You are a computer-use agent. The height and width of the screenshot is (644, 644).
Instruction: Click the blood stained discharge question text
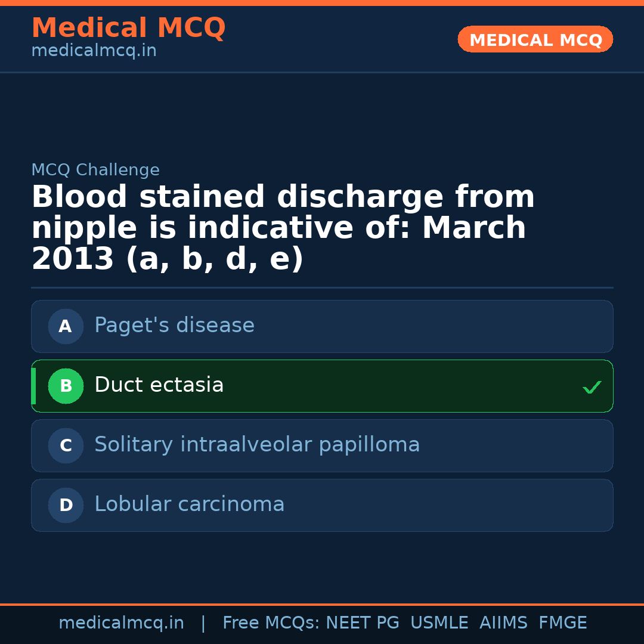point(283,228)
